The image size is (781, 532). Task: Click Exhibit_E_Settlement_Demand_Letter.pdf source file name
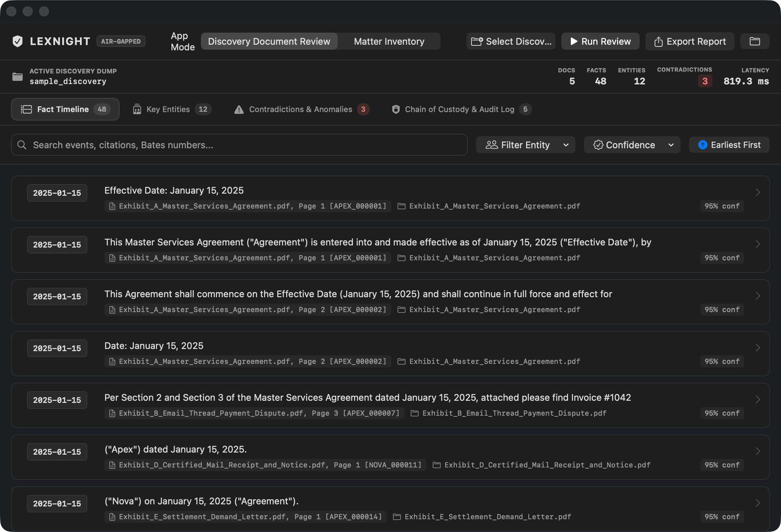[488, 517]
